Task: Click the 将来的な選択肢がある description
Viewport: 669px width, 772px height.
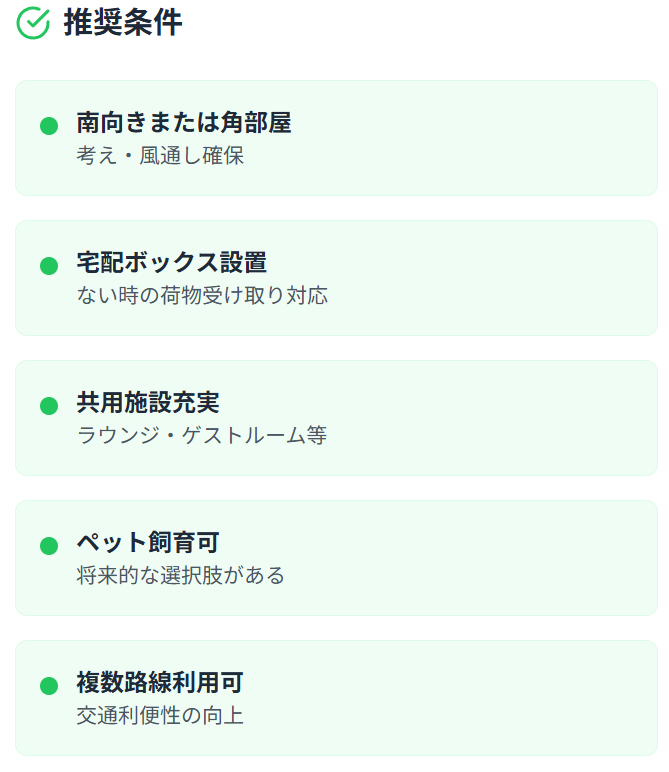Action: click(181, 575)
